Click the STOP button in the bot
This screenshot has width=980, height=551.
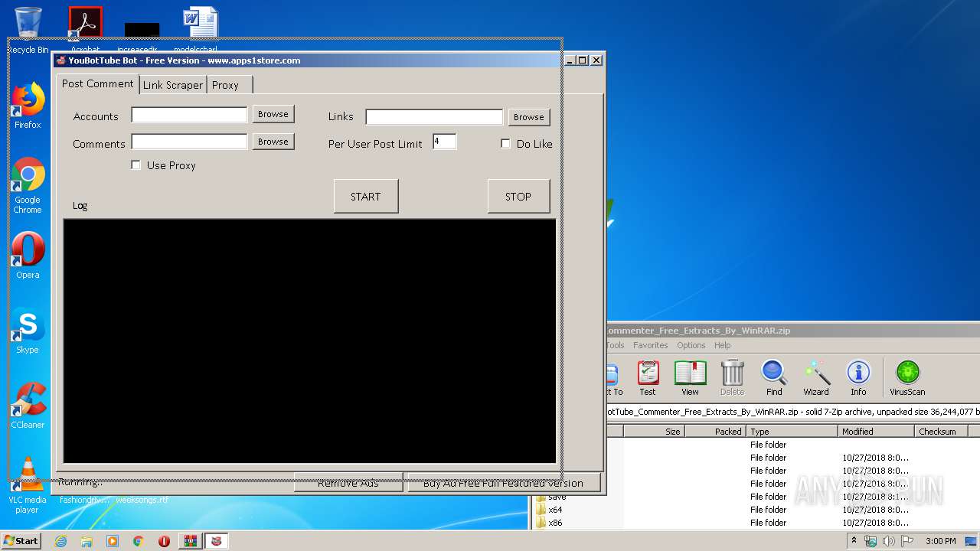click(518, 197)
